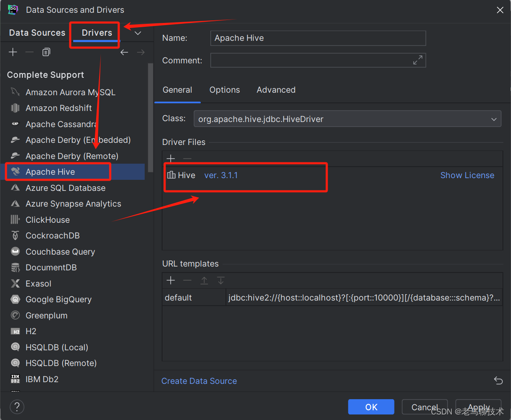The image size is (511, 420).
Task: Click the Apache Cassandra eye icon
Action: click(x=15, y=124)
